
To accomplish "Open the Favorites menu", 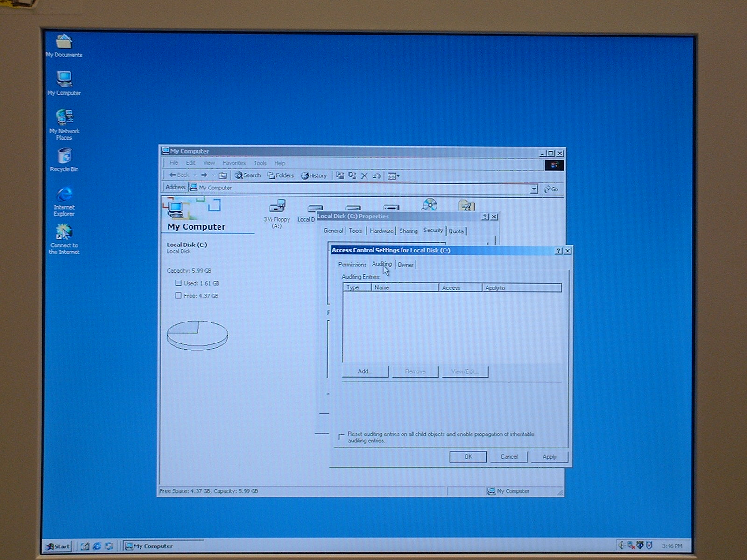I will [x=234, y=163].
